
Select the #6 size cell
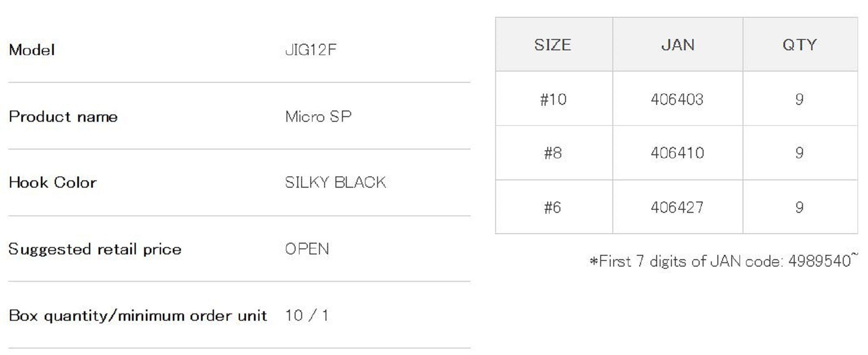[x=553, y=208]
